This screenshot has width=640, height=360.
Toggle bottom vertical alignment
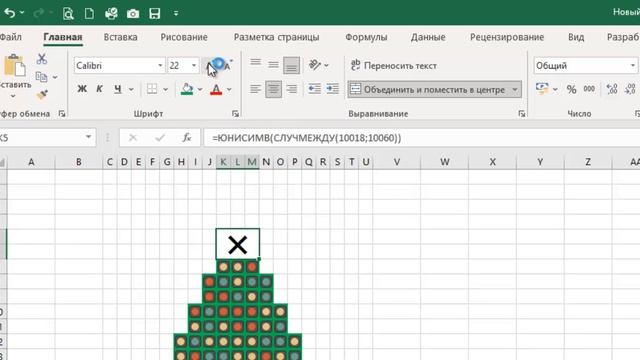pyautogui.click(x=291, y=65)
